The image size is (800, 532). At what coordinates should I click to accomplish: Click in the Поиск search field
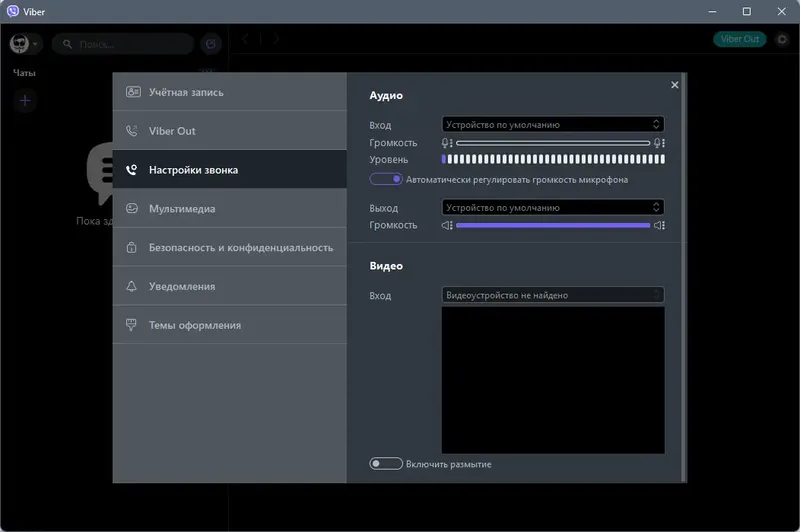click(123, 44)
